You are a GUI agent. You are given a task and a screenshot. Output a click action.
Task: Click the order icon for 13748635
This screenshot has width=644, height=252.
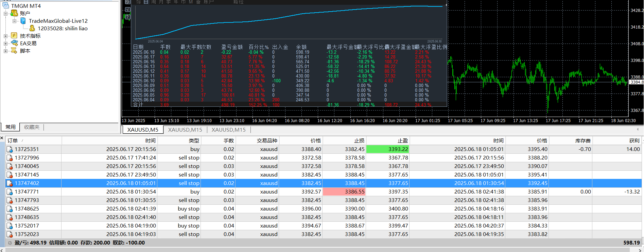point(10,217)
